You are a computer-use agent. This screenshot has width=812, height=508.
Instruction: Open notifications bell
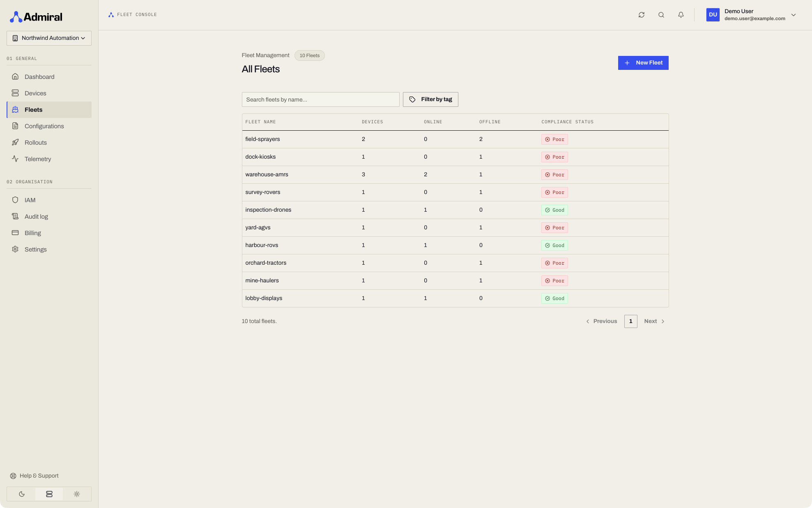[681, 15]
